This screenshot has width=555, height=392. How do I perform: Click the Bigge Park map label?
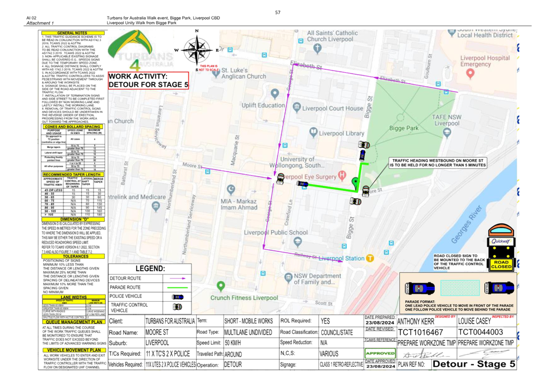(x=404, y=128)
